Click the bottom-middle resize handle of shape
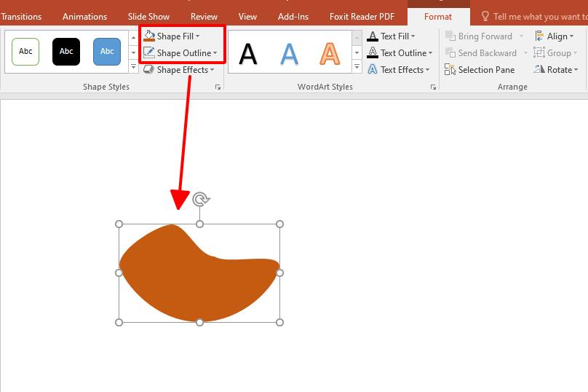This screenshot has width=588, height=392. click(x=200, y=322)
